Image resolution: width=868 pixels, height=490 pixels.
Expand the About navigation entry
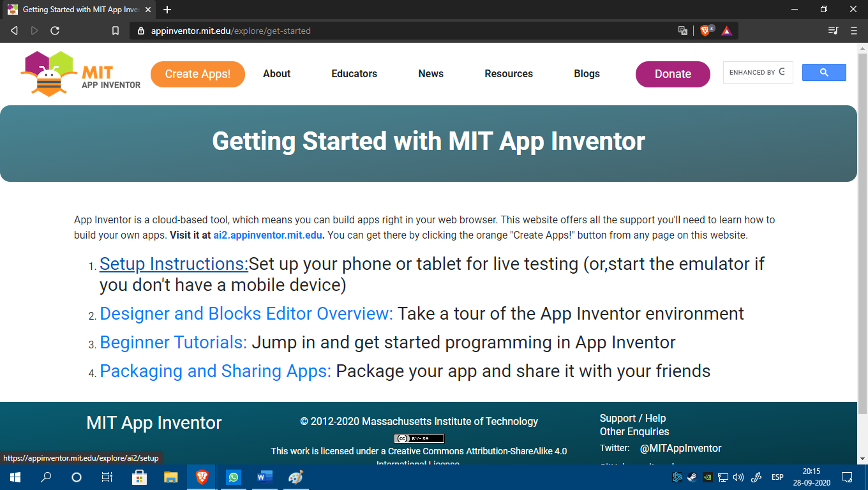(x=276, y=74)
